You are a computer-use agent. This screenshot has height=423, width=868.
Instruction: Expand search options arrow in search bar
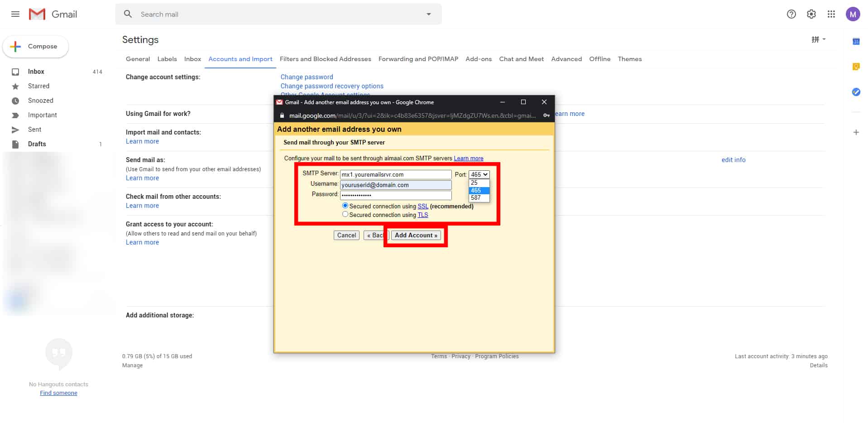[428, 14]
